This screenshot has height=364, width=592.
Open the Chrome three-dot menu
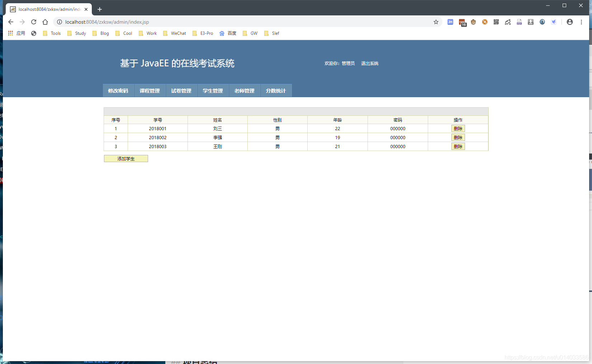coord(581,22)
